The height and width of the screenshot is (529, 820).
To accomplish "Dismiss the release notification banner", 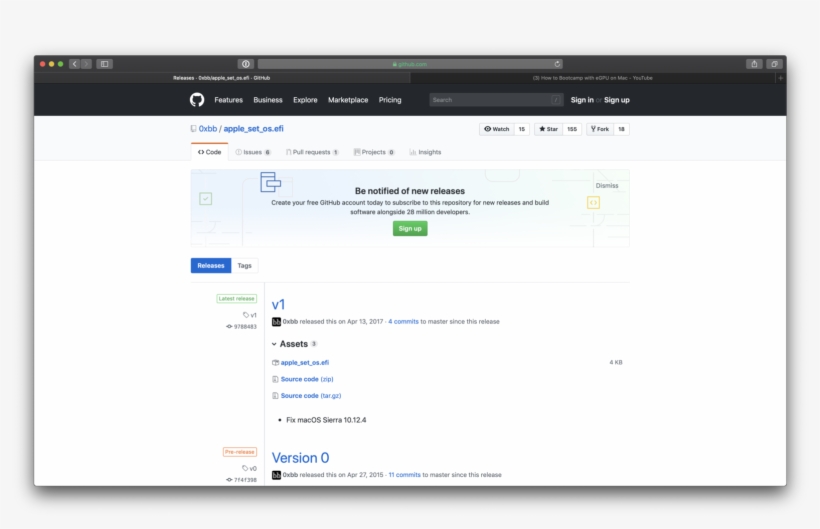I will coord(607,185).
